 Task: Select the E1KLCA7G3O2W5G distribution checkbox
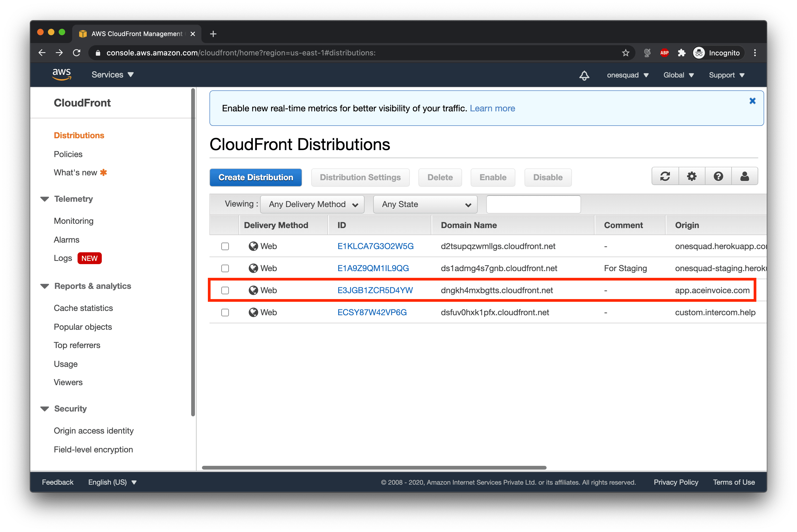225,246
